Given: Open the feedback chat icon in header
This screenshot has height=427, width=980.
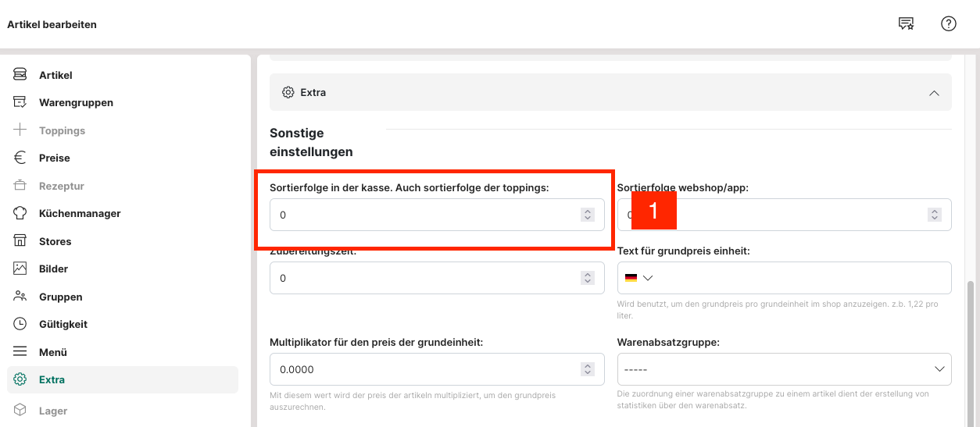Looking at the screenshot, I should [907, 23].
